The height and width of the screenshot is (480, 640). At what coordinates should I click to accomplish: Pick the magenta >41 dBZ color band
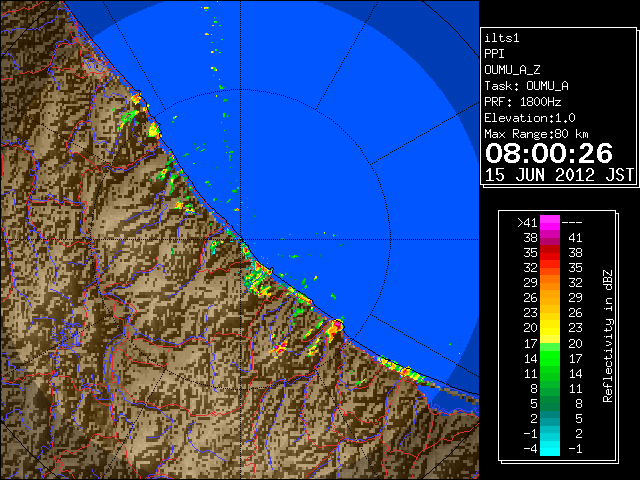point(550,223)
